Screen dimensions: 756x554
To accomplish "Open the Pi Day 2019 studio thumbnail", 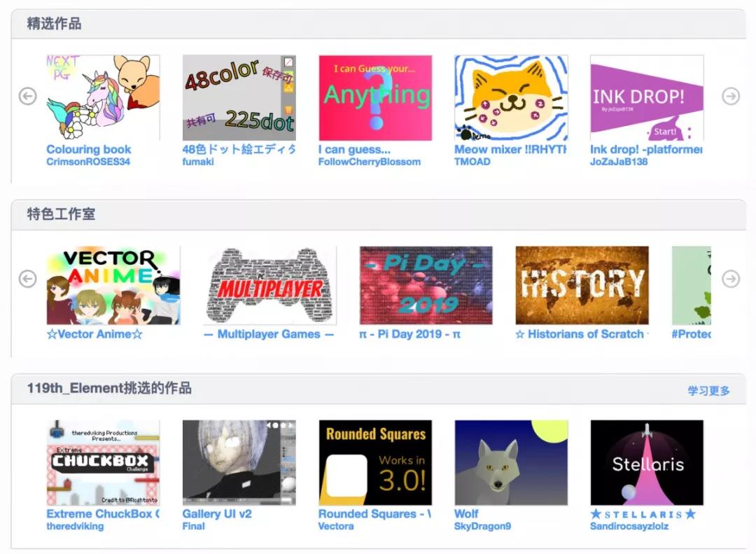I will click(x=426, y=285).
